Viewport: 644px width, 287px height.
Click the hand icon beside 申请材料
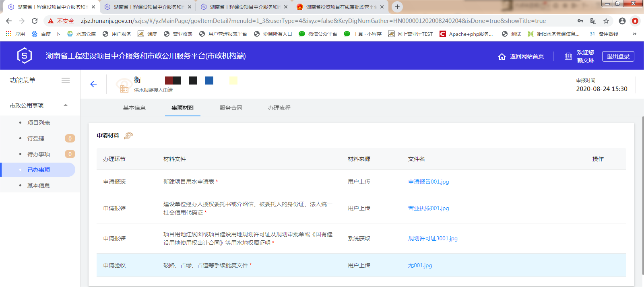pyautogui.click(x=128, y=136)
